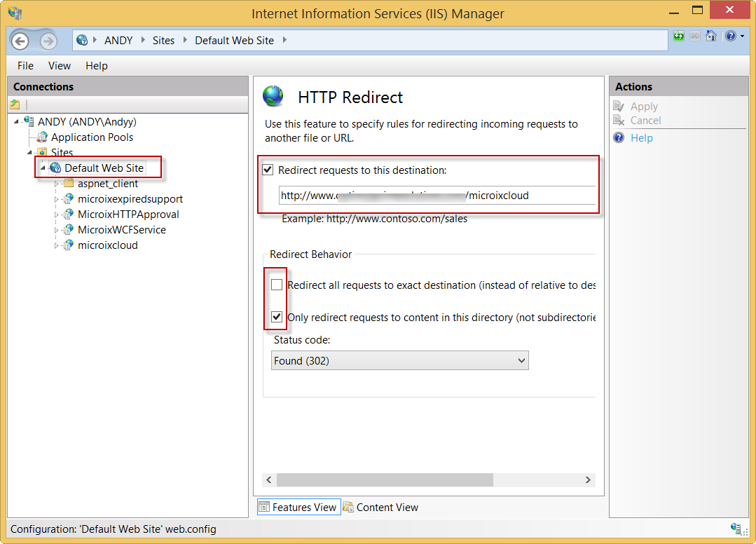Open the File menu
Image resolution: width=756 pixels, height=544 pixels.
[x=25, y=66]
